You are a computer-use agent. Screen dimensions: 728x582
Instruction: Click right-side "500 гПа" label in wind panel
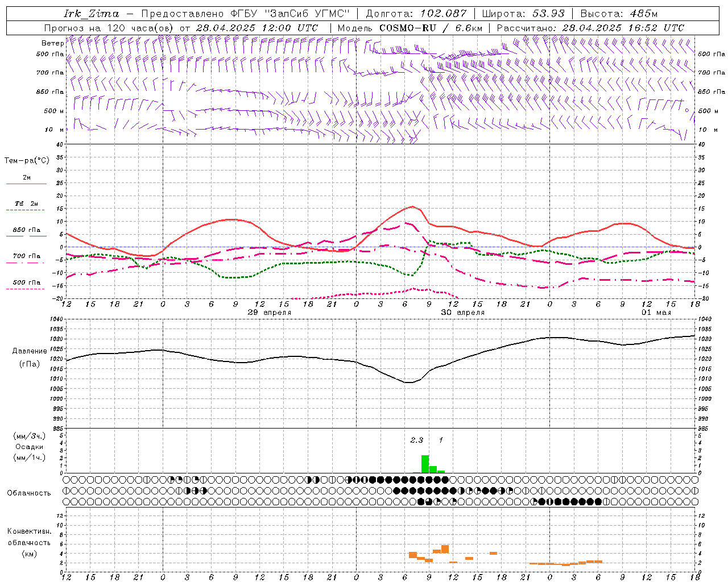(712, 54)
